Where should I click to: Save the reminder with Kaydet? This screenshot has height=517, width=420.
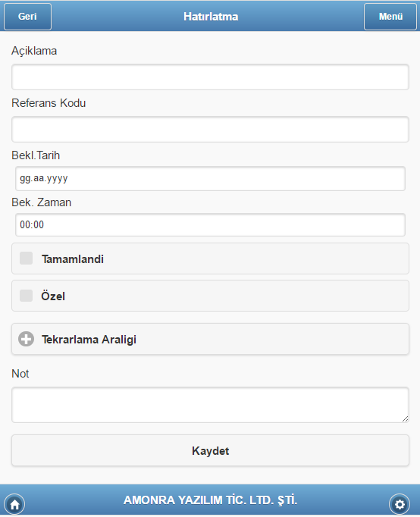[x=210, y=450]
